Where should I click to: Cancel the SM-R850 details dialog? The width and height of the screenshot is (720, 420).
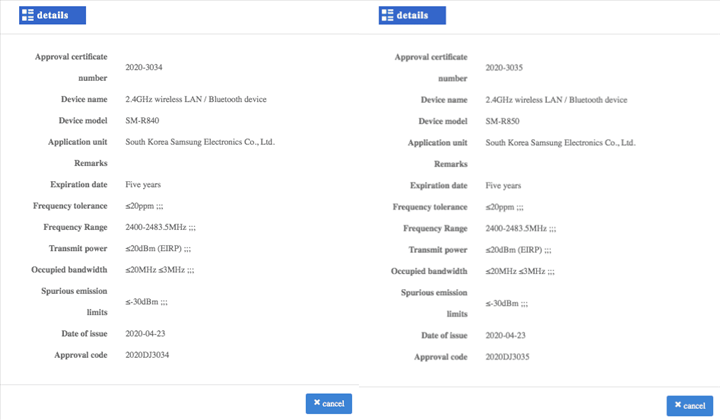pos(690,406)
